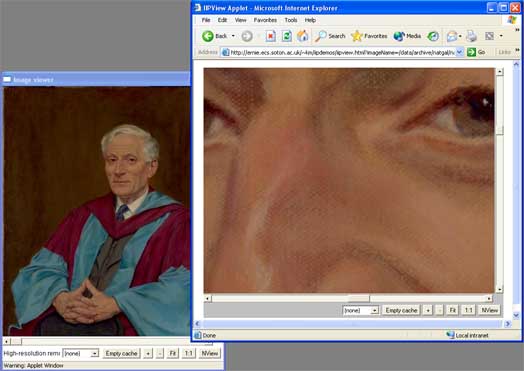524x371 pixels.
Task: Open the Tools menu
Action: 291,20
